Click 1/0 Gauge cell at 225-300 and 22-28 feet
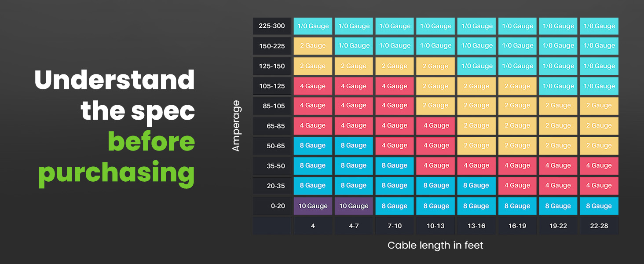644x264 pixels. (x=599, y=26)
